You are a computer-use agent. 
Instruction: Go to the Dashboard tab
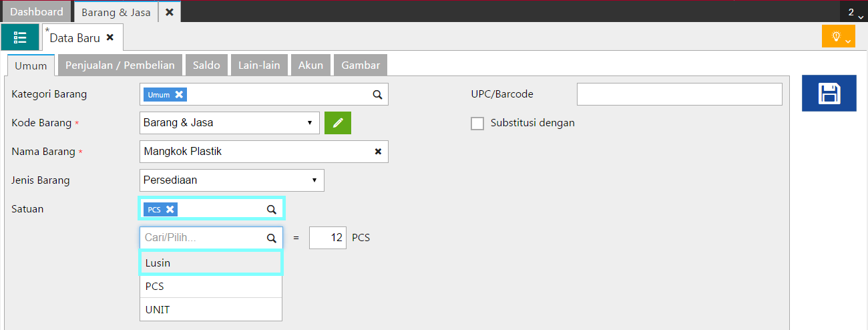click(37, 12)
